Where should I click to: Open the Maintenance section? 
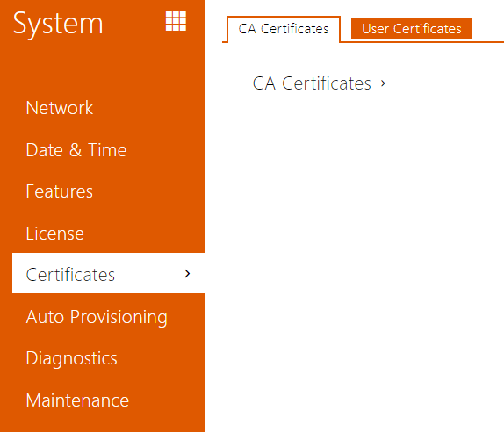coord(77,400)
